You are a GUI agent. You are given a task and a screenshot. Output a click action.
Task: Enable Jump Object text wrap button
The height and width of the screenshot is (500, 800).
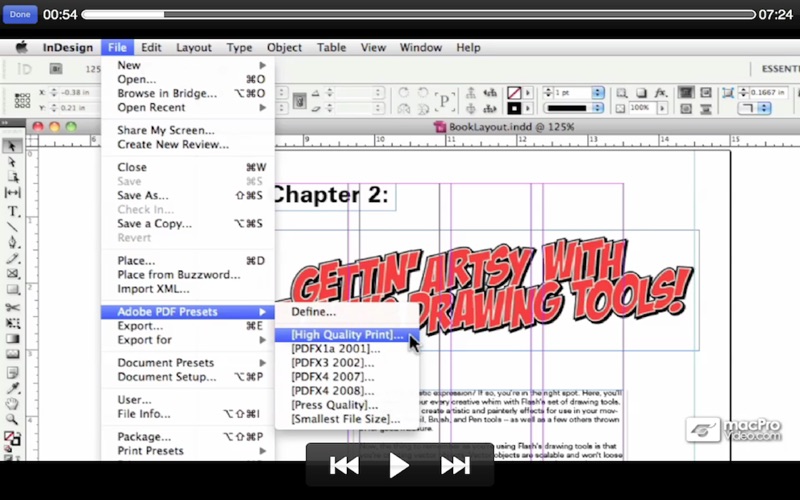[x=706, y=109]
